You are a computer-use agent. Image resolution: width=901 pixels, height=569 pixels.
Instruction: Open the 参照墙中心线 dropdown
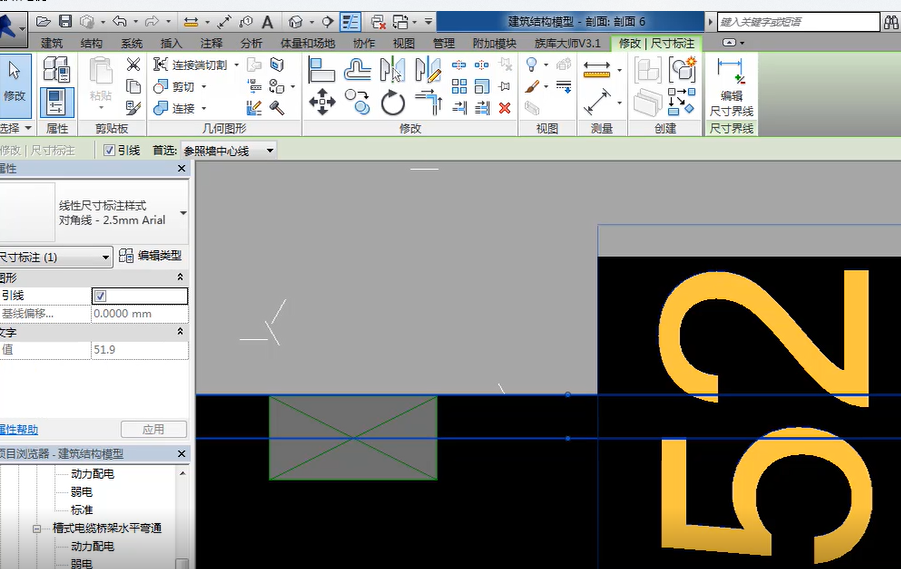229,151
